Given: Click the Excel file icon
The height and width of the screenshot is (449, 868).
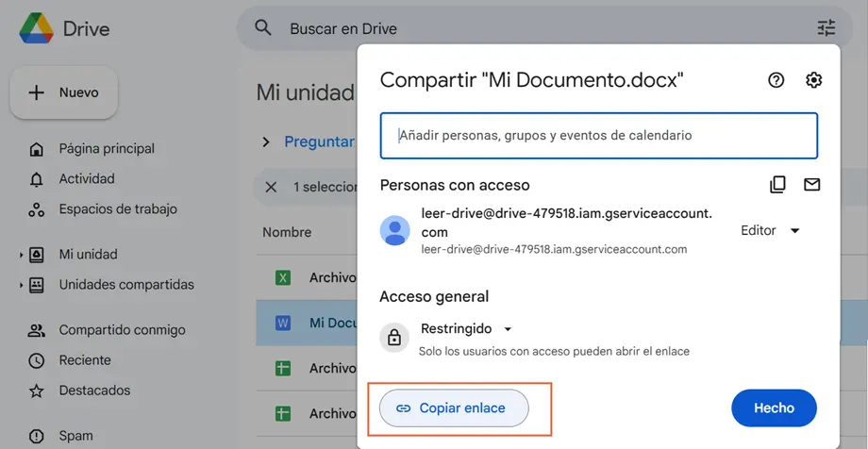Looking at the screenshot, I should tap(283, 277).
